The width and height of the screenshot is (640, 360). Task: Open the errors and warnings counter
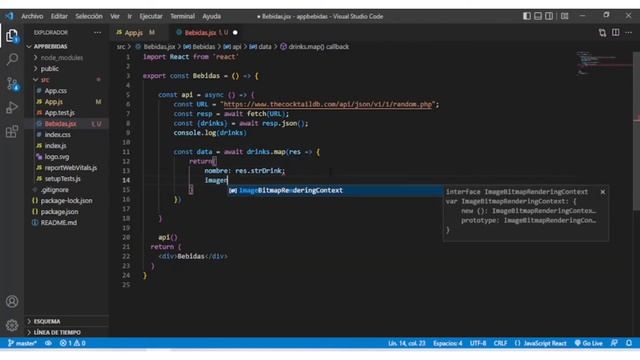(73, 343)
